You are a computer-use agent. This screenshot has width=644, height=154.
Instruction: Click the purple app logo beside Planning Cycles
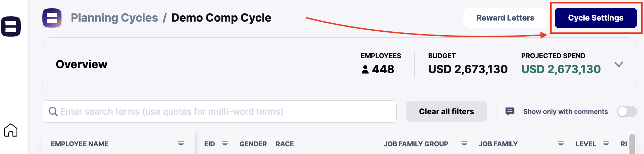click(x=52, y=18)
